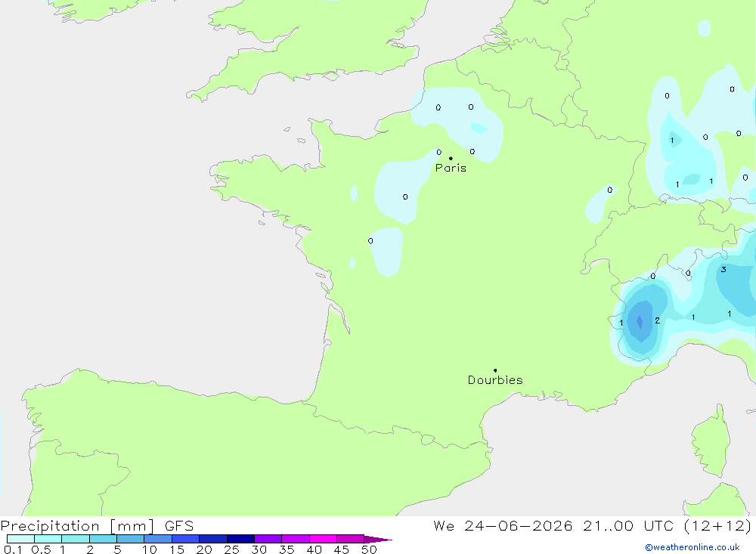Click the '21..00 UTC' time text
756x554 pixels.
[x=628, y=525]
